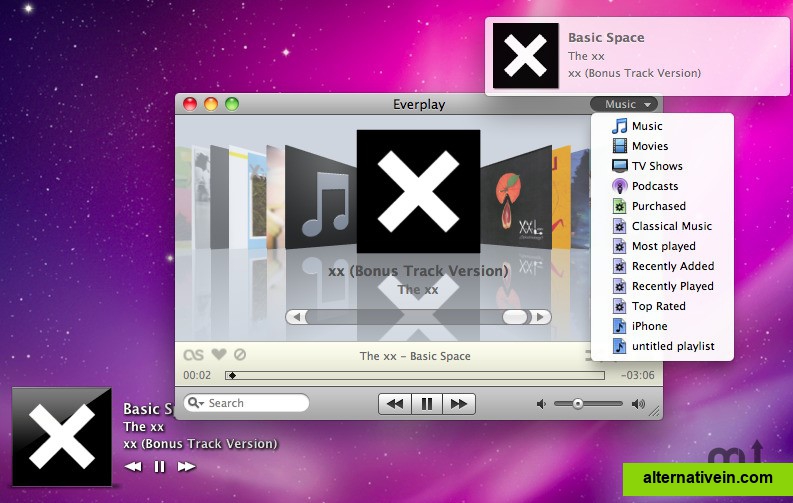
Task: Click the cover flow scrollbar left arrow
Action: (x=296, y=317)
